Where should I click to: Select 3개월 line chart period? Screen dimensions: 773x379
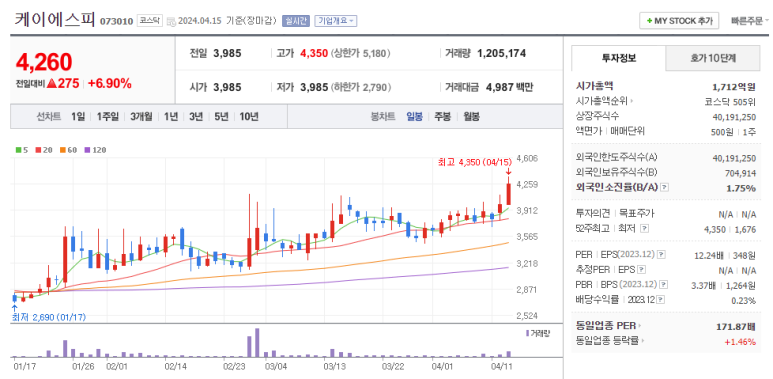[x=141, y=117]
